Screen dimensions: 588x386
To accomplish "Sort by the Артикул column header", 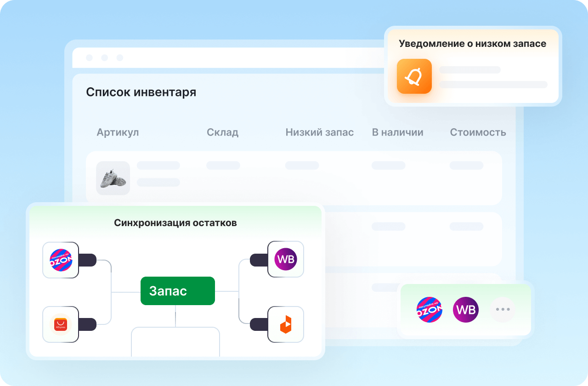I will click(118, 132).
